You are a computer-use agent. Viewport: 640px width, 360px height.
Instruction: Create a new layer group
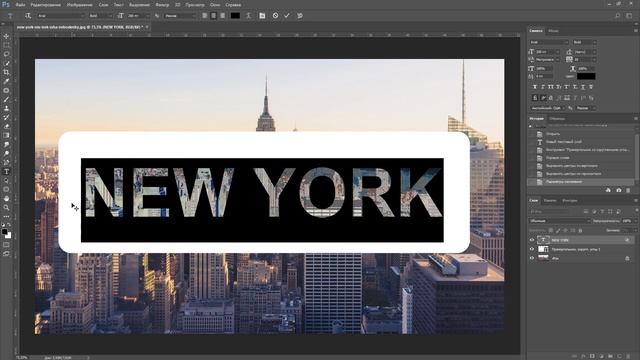[x=610, y=356]
